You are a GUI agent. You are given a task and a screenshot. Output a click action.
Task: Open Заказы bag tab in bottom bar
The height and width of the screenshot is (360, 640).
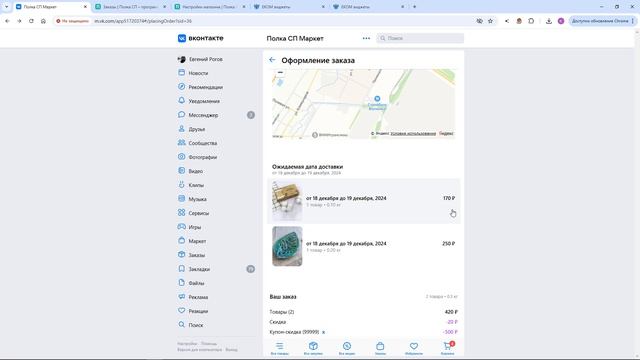pyautogui.click(x=380, y=348)
